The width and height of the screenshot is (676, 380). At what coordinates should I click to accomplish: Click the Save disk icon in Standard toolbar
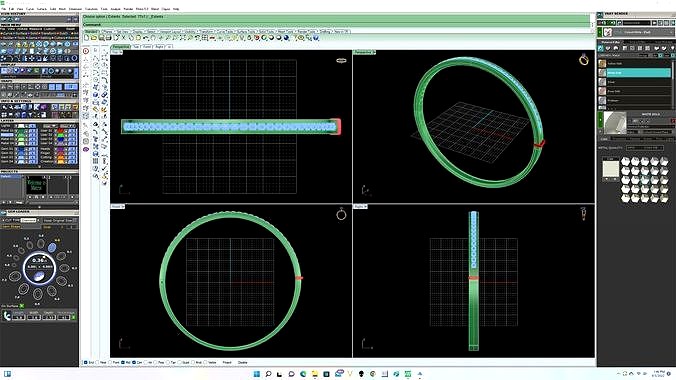(101, 38)
